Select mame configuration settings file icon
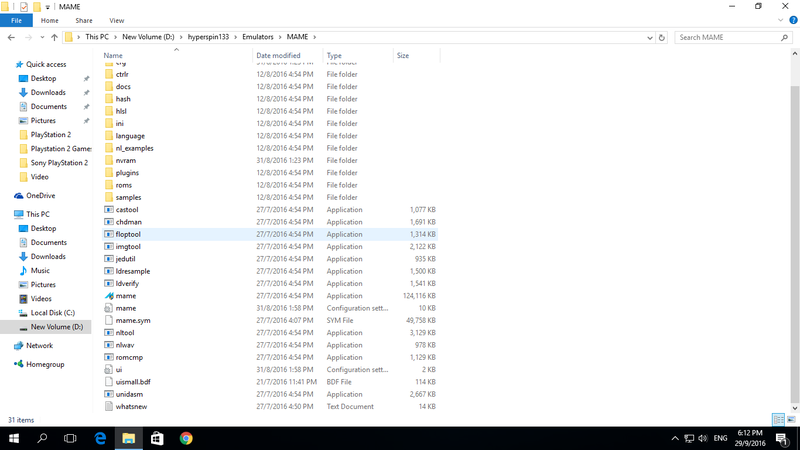 coord(109,308)
